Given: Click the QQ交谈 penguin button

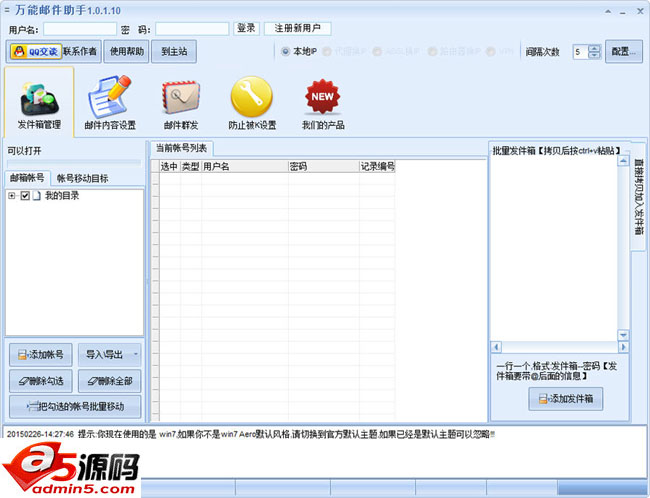Looking at the screenshot, I should [x=36, y=51].
